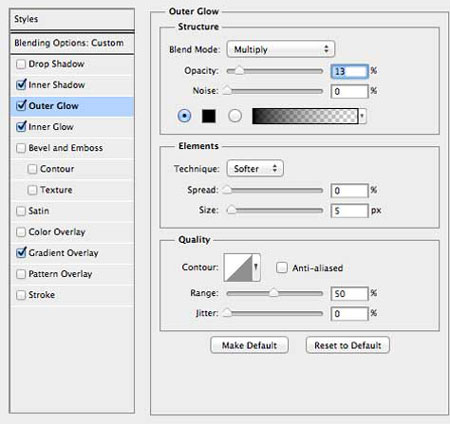Open the Blend Mode Multiply dropdown
The height and width of the screenshot is (424, 450).
281,49
